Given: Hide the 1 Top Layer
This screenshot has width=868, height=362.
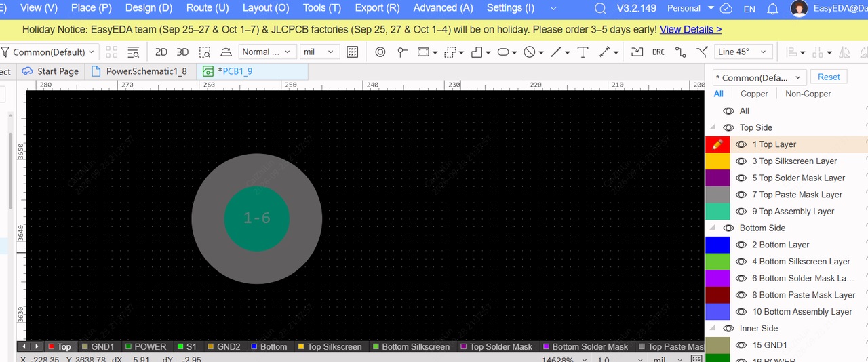Looking at the screenshot, I should pos(741,144).
